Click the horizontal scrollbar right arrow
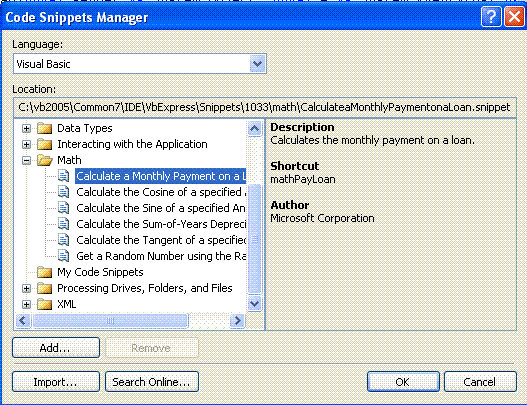This screenshot has width=527, height=405. pos(237,320)
